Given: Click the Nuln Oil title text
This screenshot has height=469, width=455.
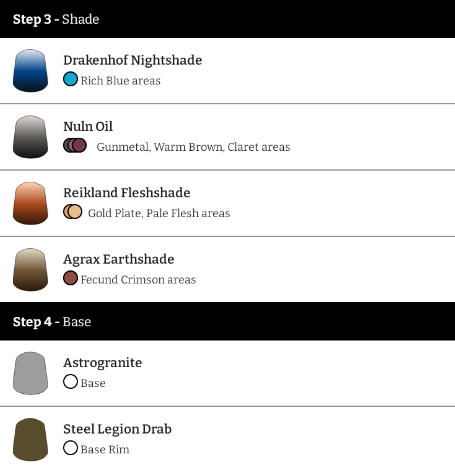Looking at the screenshot, I should click(88, 126).
